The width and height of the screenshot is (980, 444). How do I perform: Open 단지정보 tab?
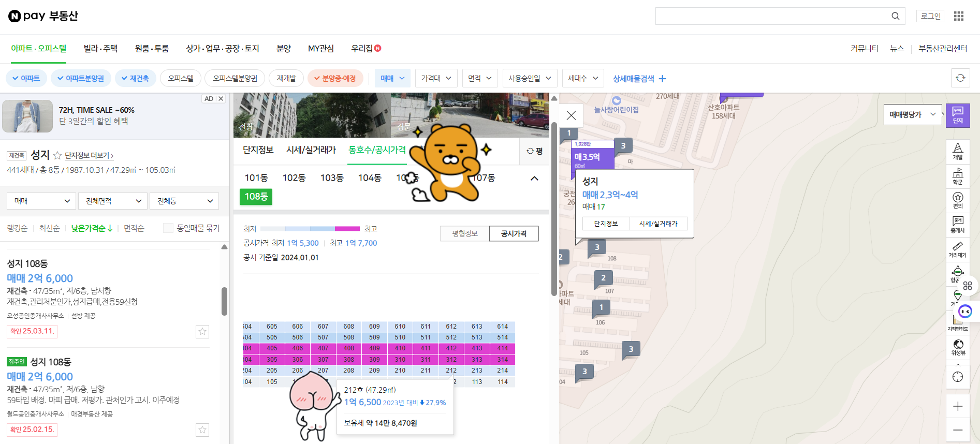[x=258, y=150]
